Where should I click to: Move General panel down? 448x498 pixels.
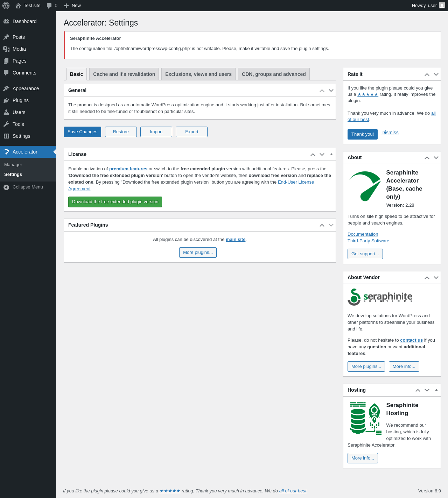(331, 91)
